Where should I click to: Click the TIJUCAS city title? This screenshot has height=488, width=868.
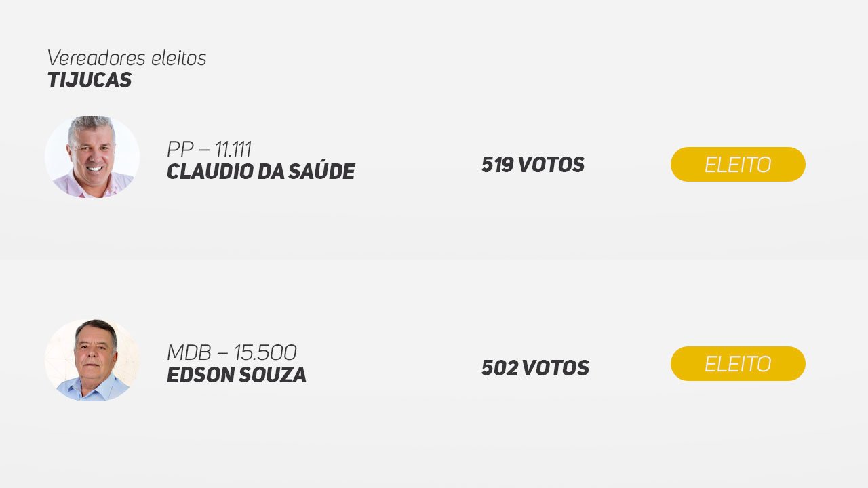click(90, 80)
